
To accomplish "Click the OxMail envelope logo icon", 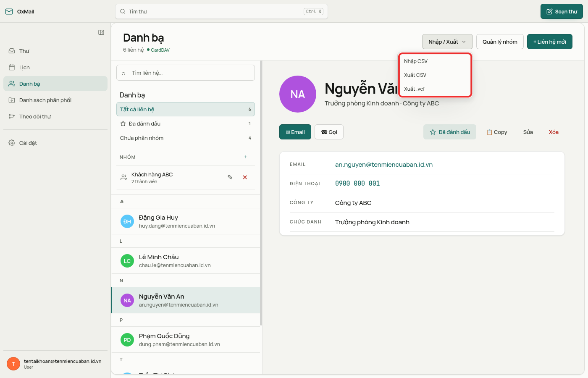I will pyautogui.click(x=9, y=11).
